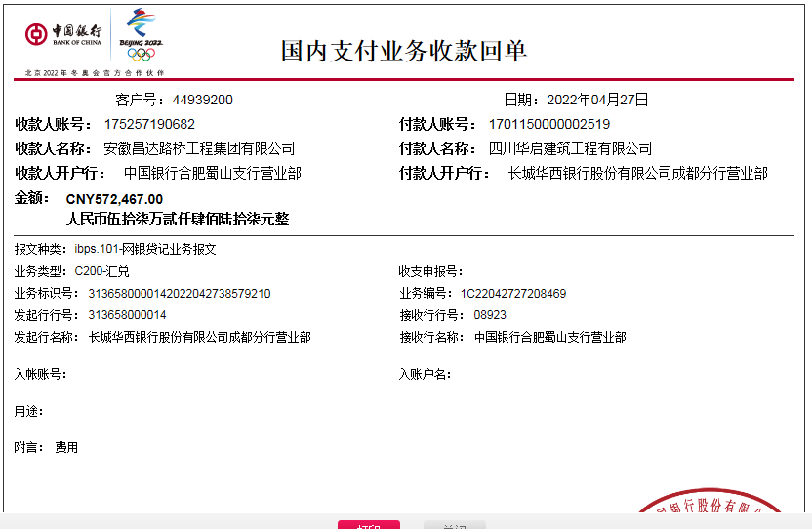Click business type C200-汇兑
This screenshot has height=529, width=812.
[101, 271]
